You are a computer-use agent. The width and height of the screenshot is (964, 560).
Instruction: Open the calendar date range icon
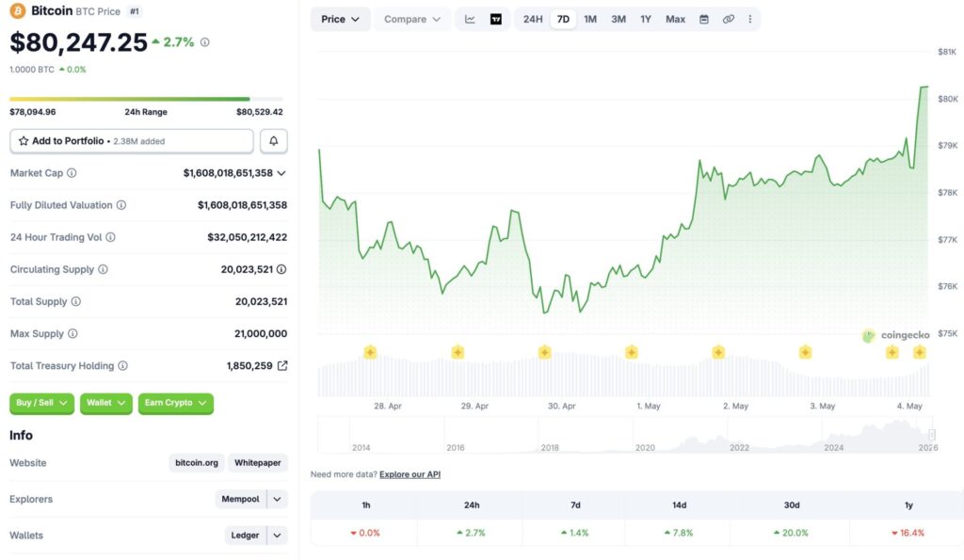click(704, 19)
